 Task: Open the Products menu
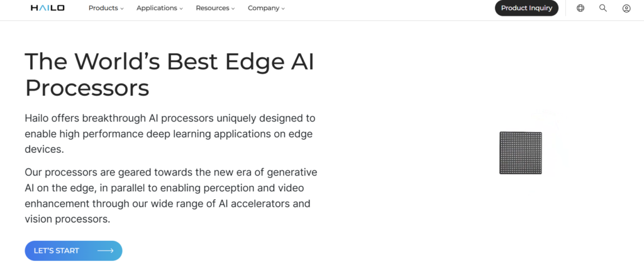tap(103, 8)
